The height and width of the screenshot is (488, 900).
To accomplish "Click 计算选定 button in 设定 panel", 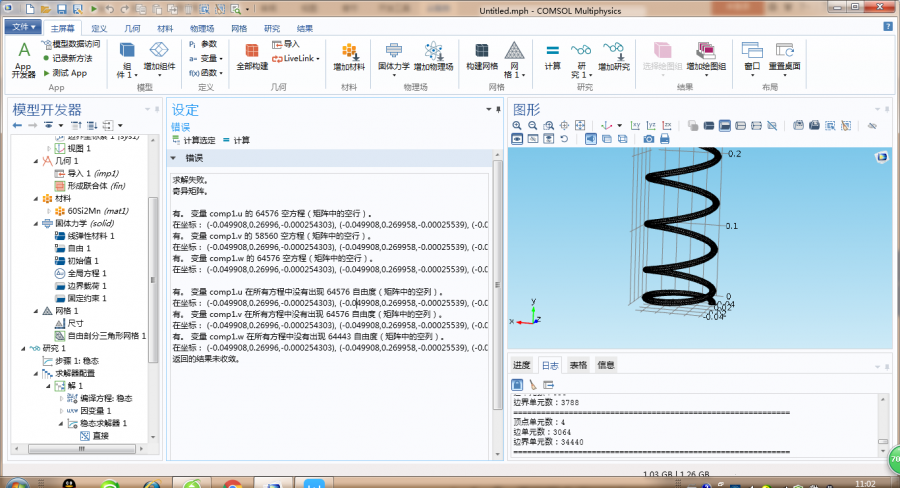I will click(194, 140).
